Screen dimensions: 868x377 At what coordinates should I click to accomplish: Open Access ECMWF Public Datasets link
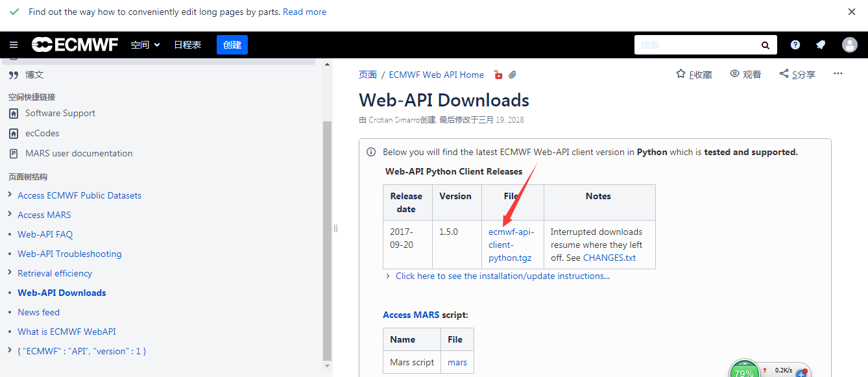click(x=79, y=195)
